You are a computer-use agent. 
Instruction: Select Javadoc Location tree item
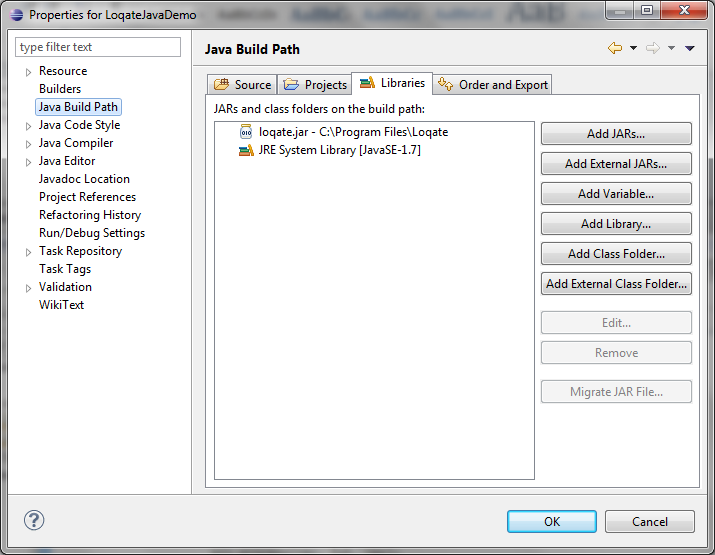click(84, 179)
